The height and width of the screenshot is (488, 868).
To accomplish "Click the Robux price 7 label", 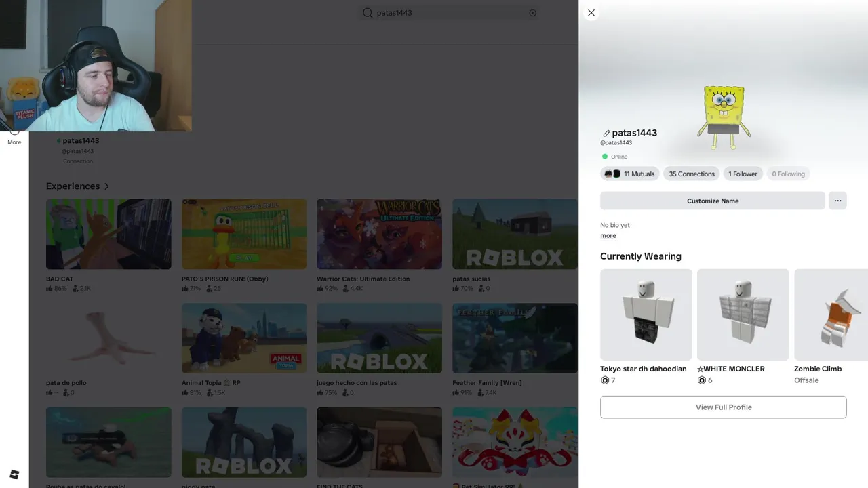I will [608, 380].
